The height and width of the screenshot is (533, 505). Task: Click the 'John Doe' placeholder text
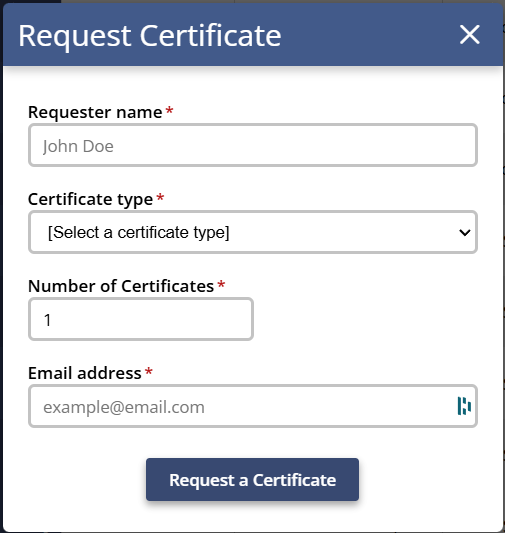click(x=78, y=147)
